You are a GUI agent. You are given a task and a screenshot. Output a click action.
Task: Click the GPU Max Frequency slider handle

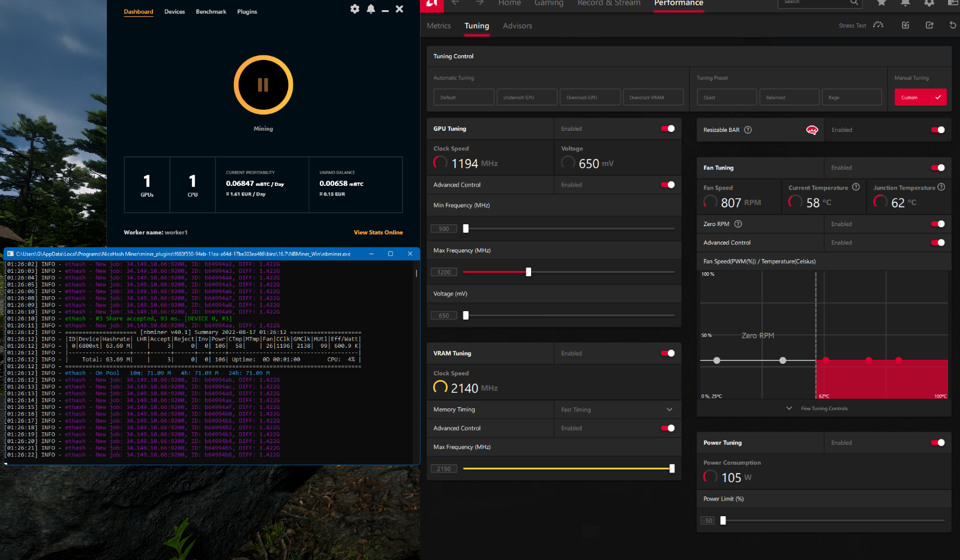[529, 272]
